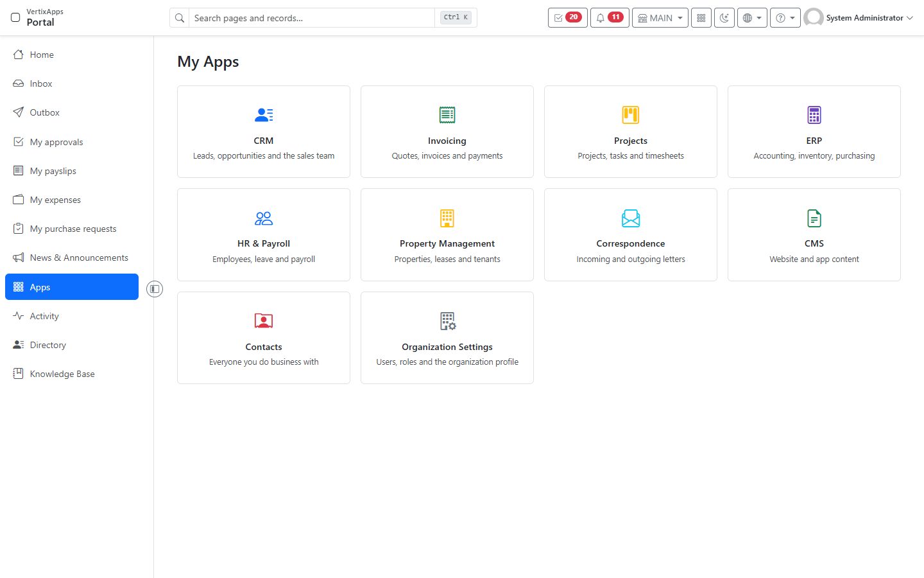Click the Organization Settings building-gear icon
The width and height of the screenshot is (924, 578).
[447, 321]
